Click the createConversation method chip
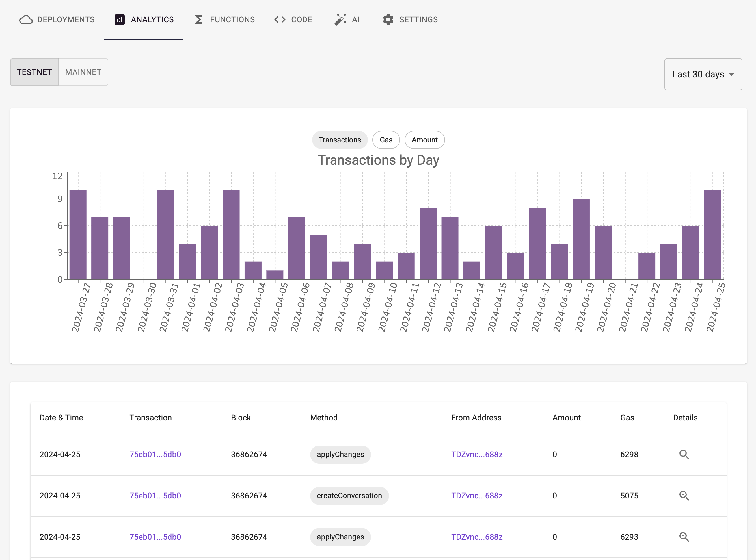The image size is (756, 560). click(x=349, y=496)
